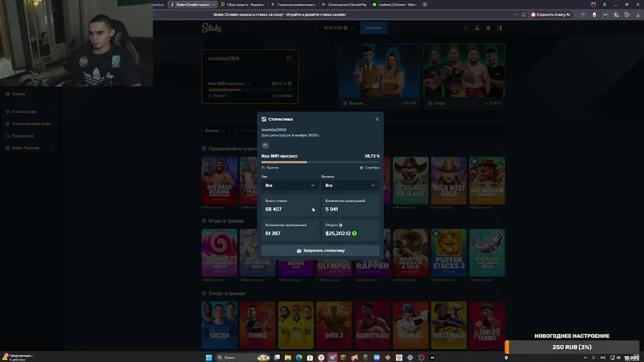Switch to the Сбор средств browser tab
This screenshot has height=362, width=644.
coord(243,5)
